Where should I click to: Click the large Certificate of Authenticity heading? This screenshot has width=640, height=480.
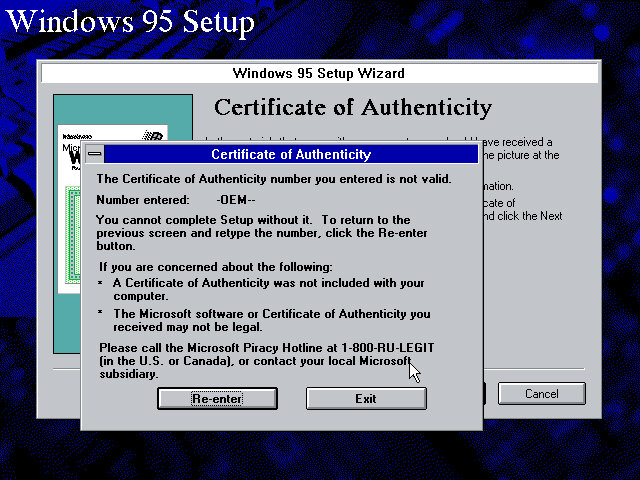coord(352,108)
